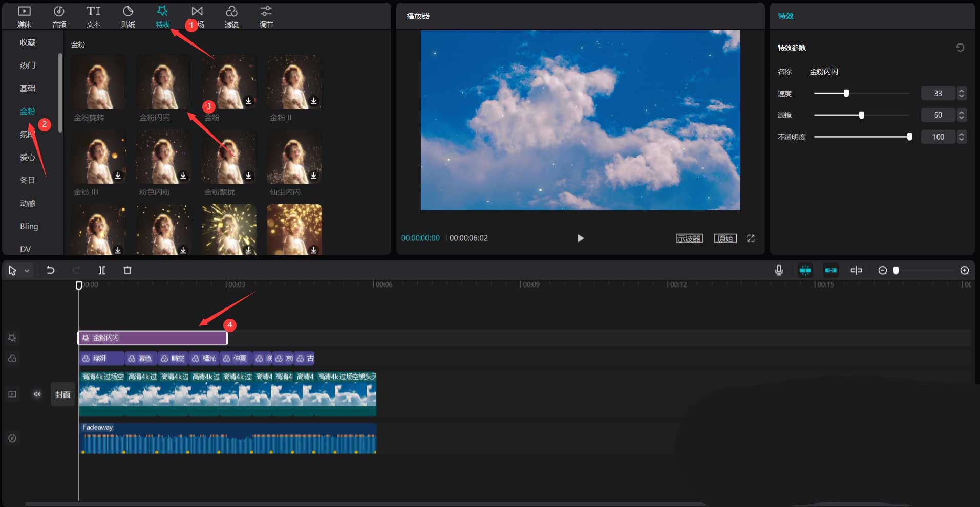Click the opacity value stepper arrows
Viewport: 980px width, 507px height.
(x=961, y=137)
